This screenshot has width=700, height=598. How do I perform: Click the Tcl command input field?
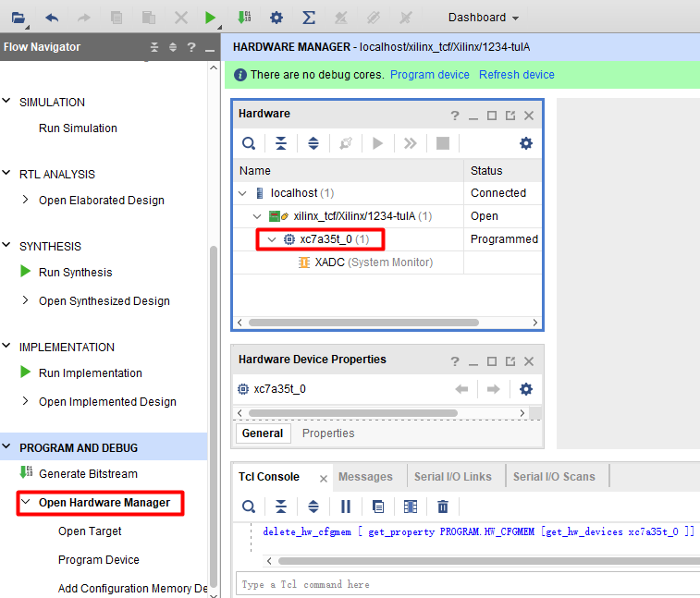(467, 584)
